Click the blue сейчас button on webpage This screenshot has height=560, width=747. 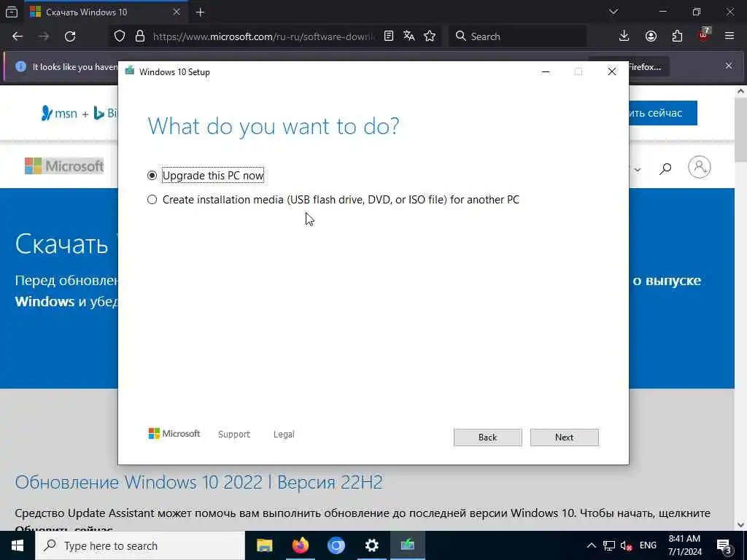coord(663,113)
